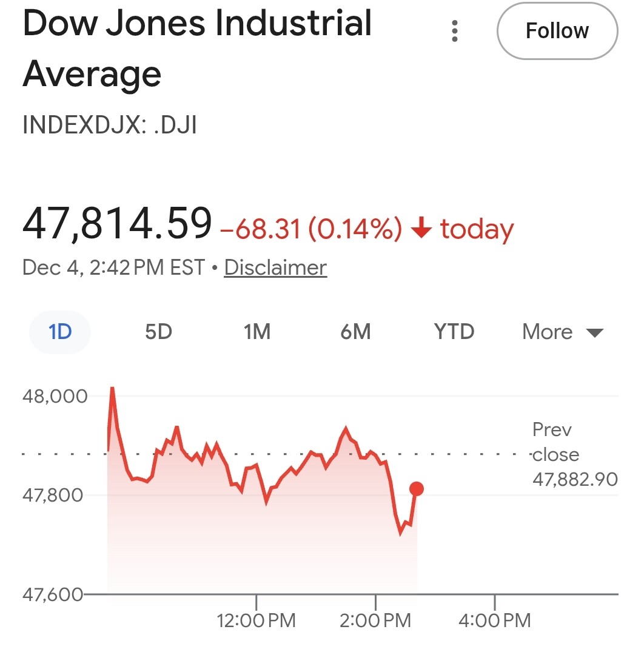The image size is (644, 655).
Task: Select the 1D time range tab
Action: [x=60, y=332]
